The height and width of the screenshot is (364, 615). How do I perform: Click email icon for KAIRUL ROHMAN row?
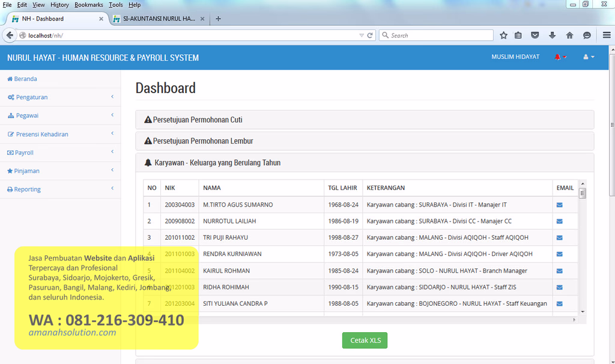pos(559,271)
